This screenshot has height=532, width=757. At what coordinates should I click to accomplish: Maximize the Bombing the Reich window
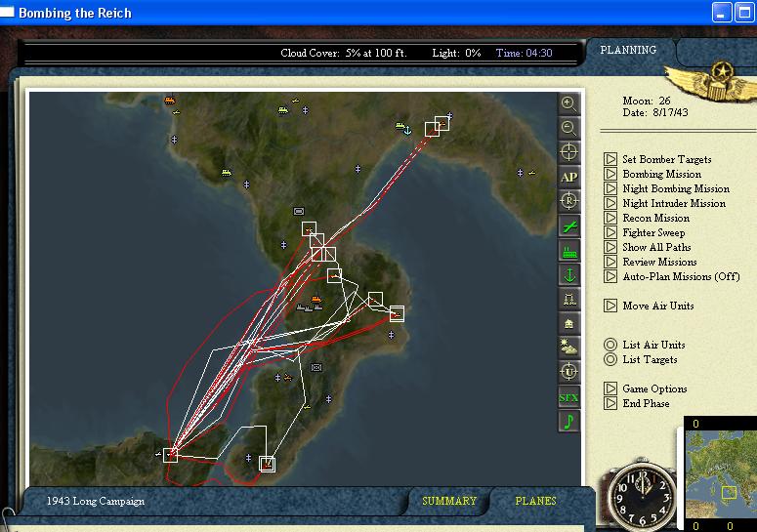tap(744, 13)
